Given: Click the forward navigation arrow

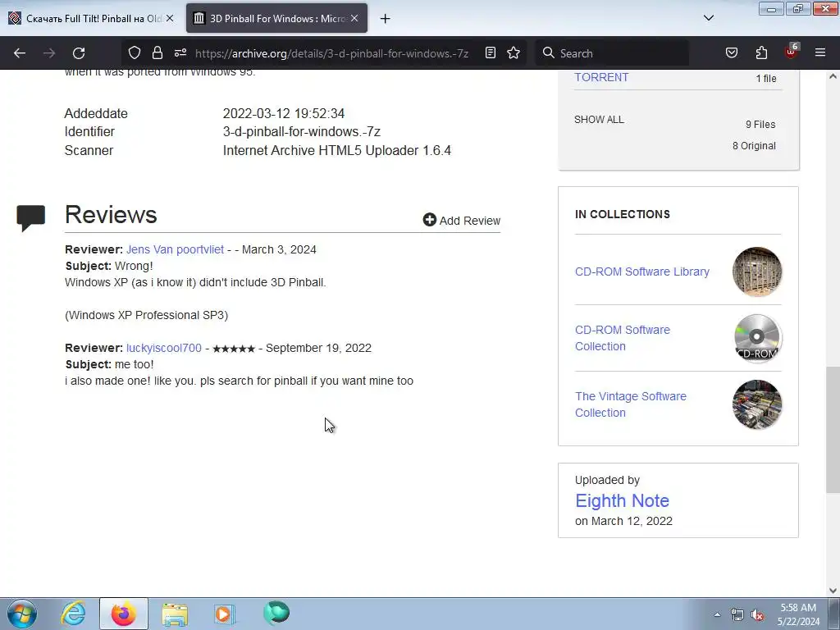Looking at the screenshot, I should click(x=49, y=53).
